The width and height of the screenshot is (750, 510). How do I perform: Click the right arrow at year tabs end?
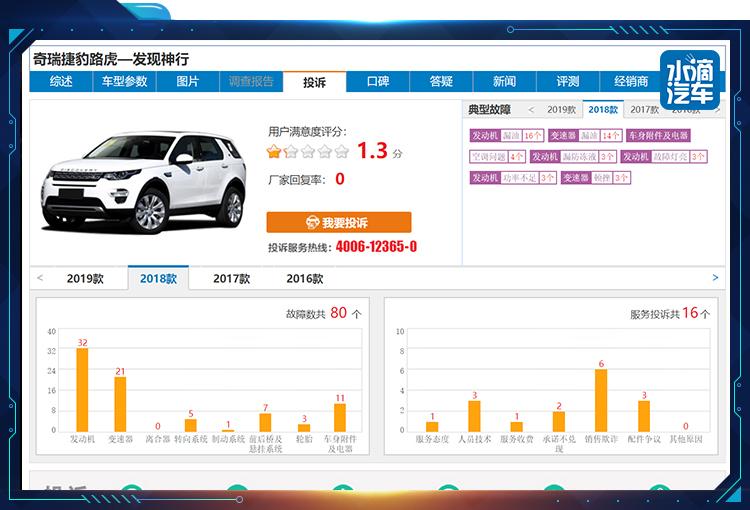(x=715, y=277)
